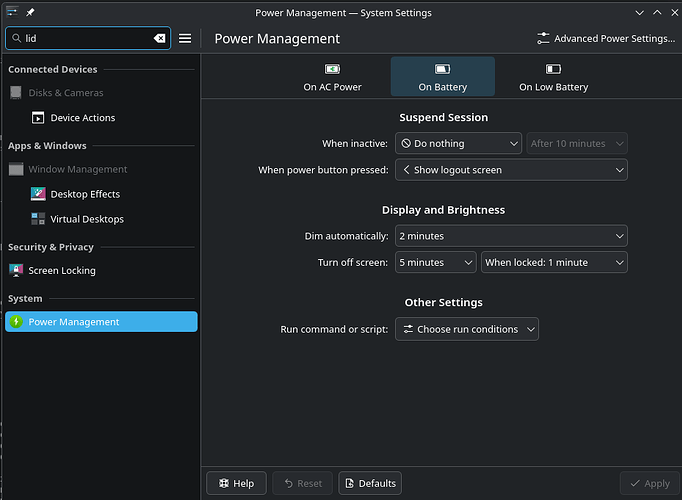The width and height of the screenshot is (682, 500).
Task: Open Screen Locking settings
Action: (64, 271)
